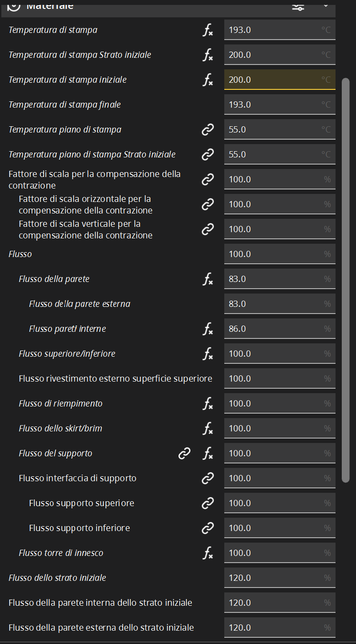The image size is (356, 644).
Task: Click the vertical scrollbar of the settings panel
Action: [x=345, y=280]
